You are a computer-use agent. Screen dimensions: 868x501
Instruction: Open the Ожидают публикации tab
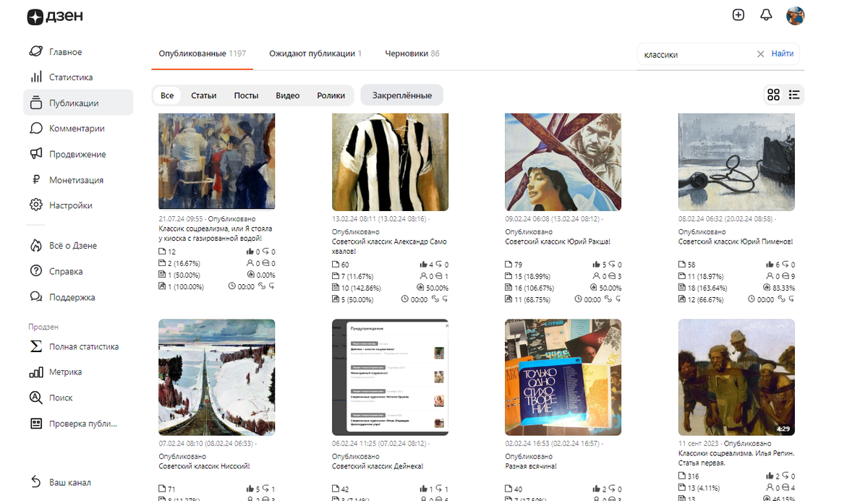click(315, 53)
